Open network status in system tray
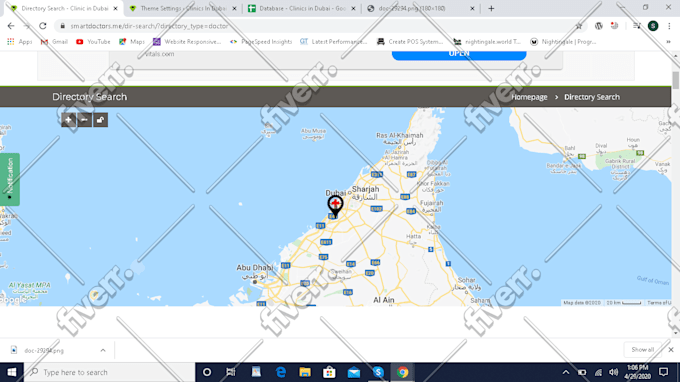The height and width of the screenshot is (382, 680). tap(598, 372)
